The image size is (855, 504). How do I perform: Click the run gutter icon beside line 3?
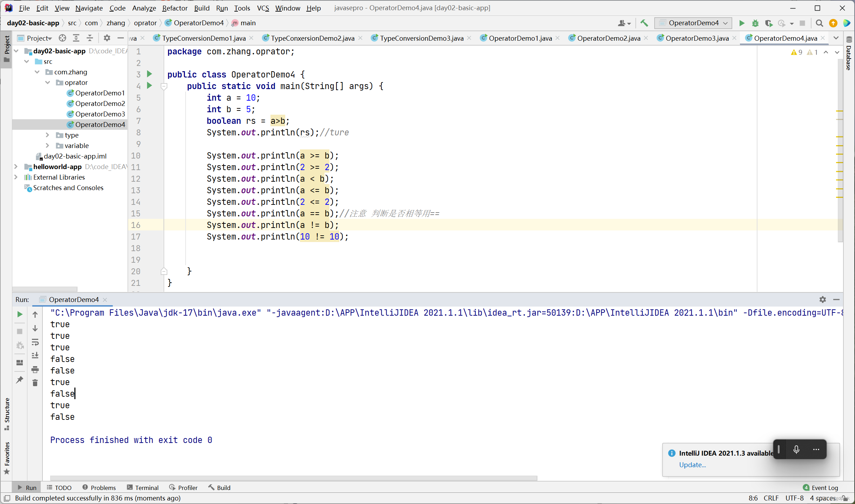coord(149,74)
